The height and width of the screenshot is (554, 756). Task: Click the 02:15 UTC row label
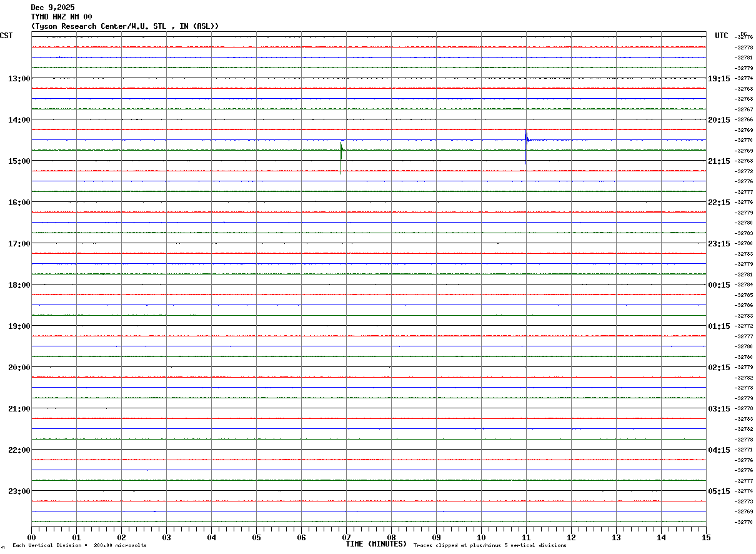pos(719,367)
